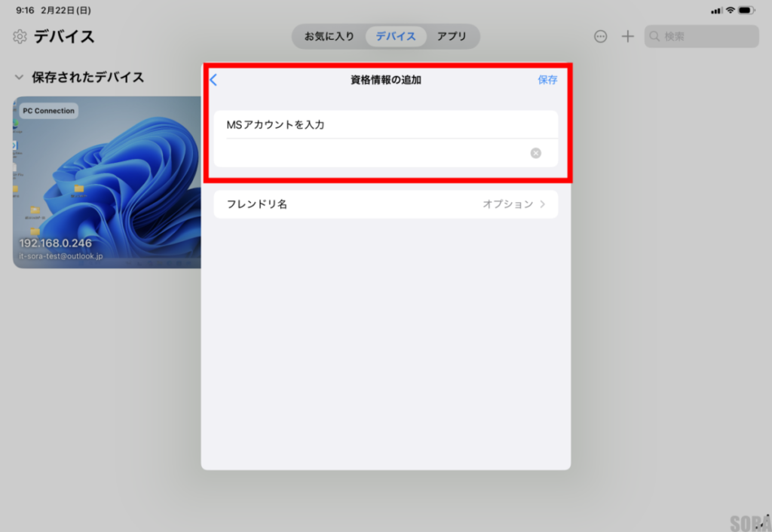
Task: Open the Windows desktop device thumbnail
Action: [x=107, y=181]
